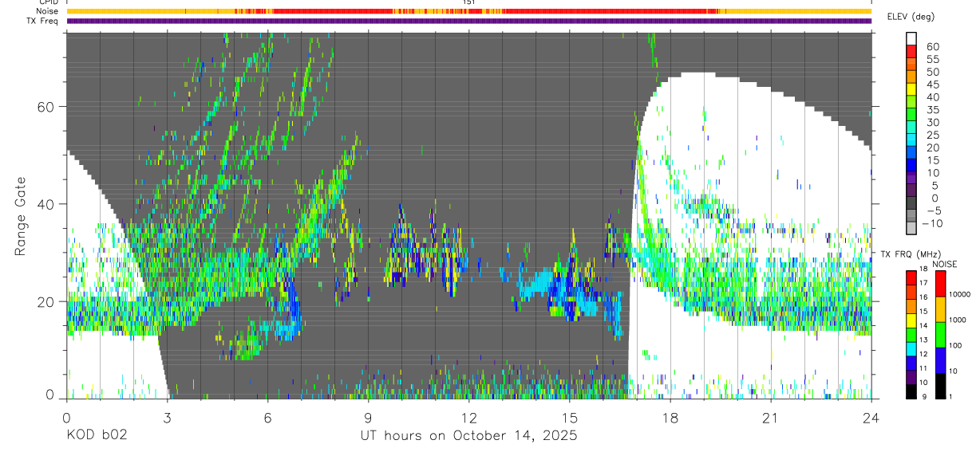Pick the cyan 20–25 degree elevation swatch
This screenshot has height=452, width=980.
point(911,140)
